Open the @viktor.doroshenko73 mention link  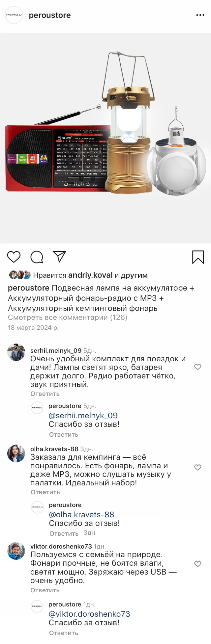point(89,614)
